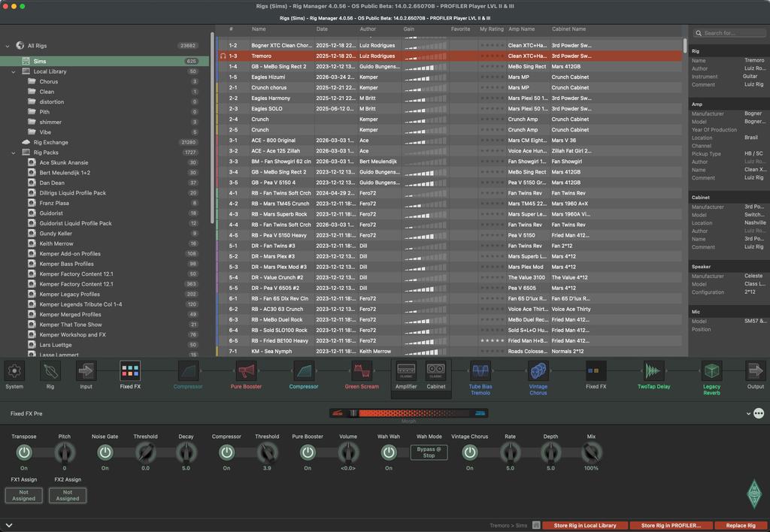770x532 pixels.
Task: Click the Morph slider bar
Action: point(408,413)
